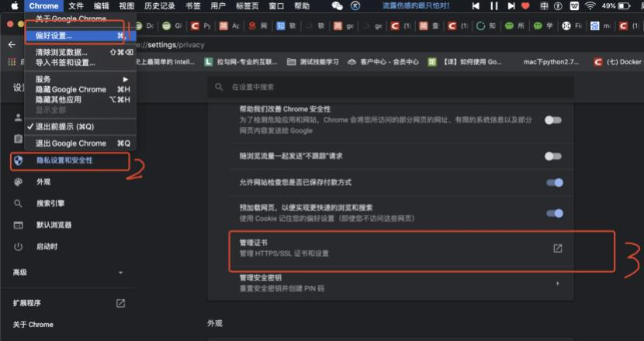Screen dimensions: 644x341
Task: Open 关于 Chrome page
Action: coord(33,325)
